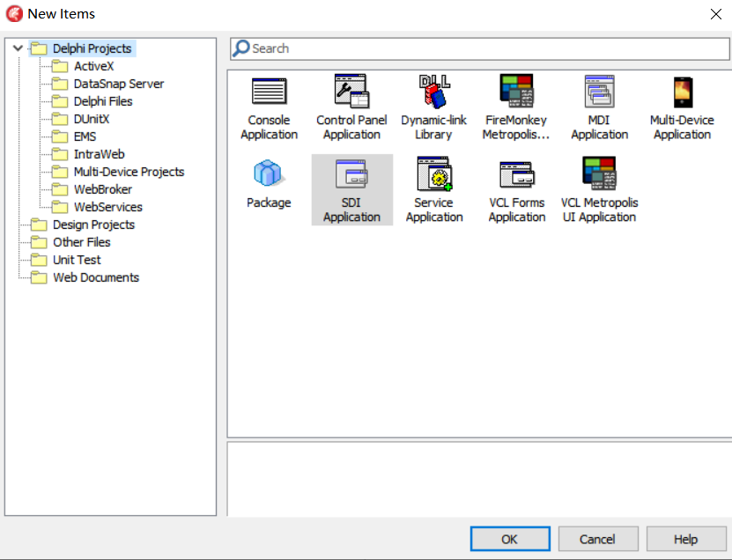Image resolution: width=732 pixels, height=560 pixels.
Task: Select the WebBroker category
Action: tap(92, 189)
